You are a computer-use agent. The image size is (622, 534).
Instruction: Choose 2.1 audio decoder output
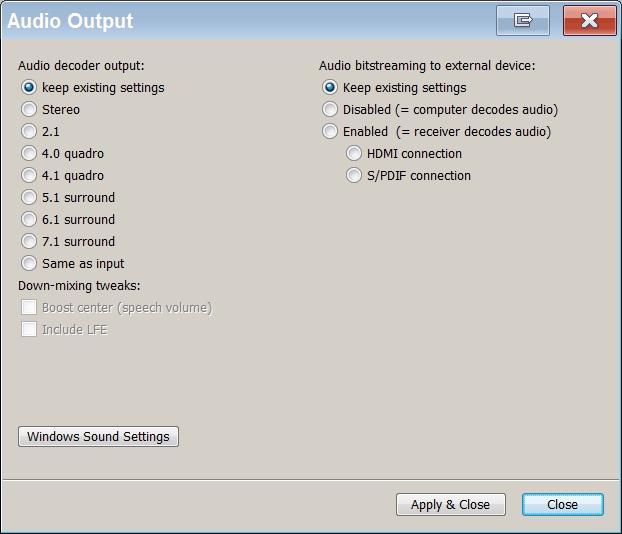[x=29, y=131]
